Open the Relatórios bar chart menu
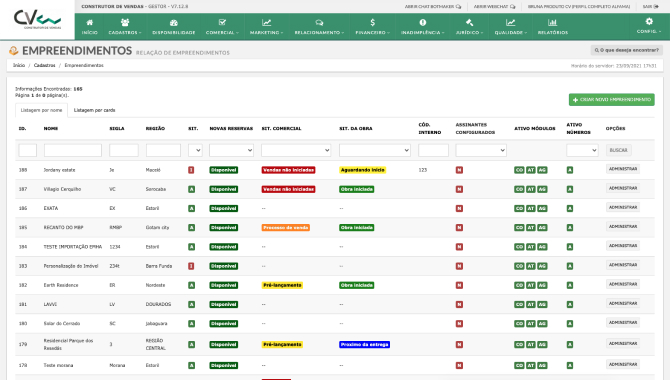Image resolution: width=670 pixels, height=380 pixels. pos(552,27)
